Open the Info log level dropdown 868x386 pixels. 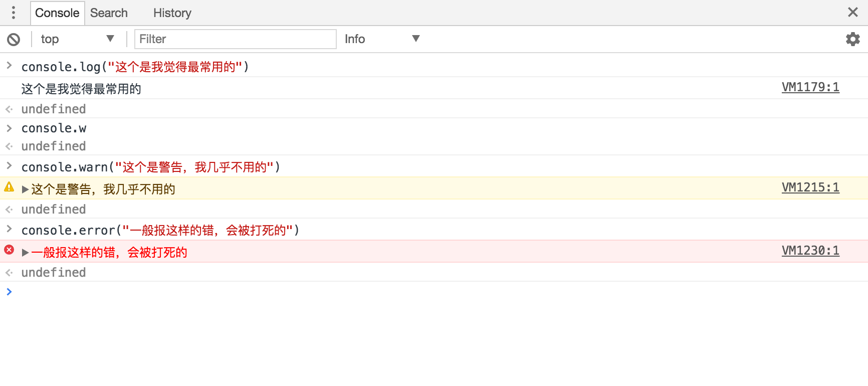(x=382, y=39)
